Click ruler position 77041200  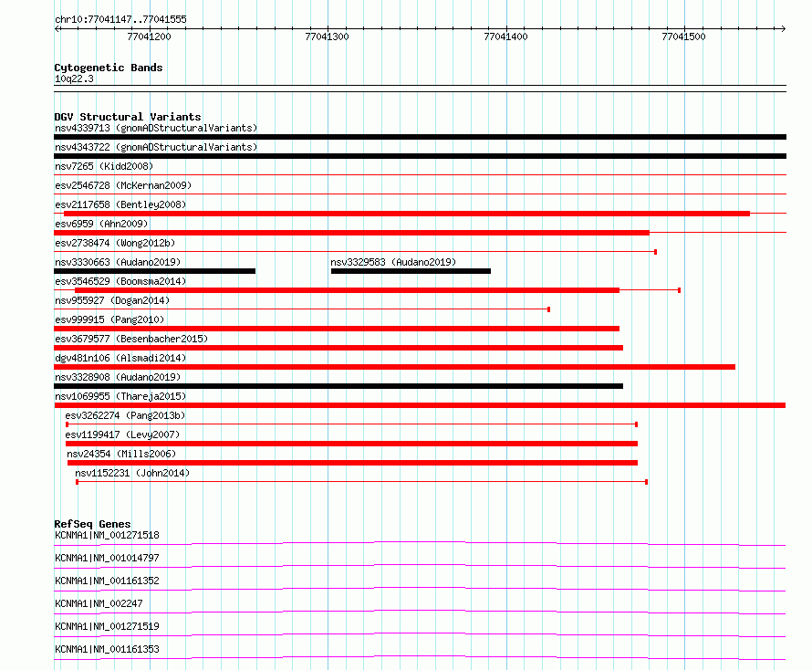tap(149, 37)
